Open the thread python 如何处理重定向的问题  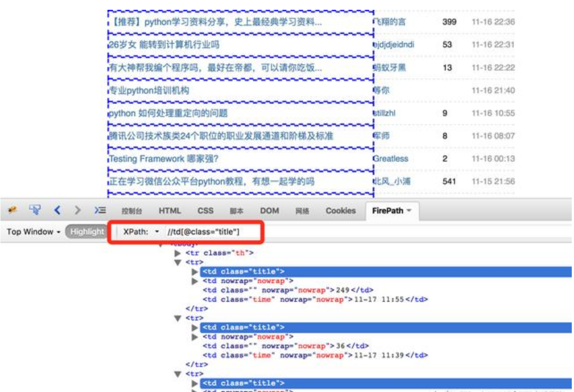[x=168, y=113]
